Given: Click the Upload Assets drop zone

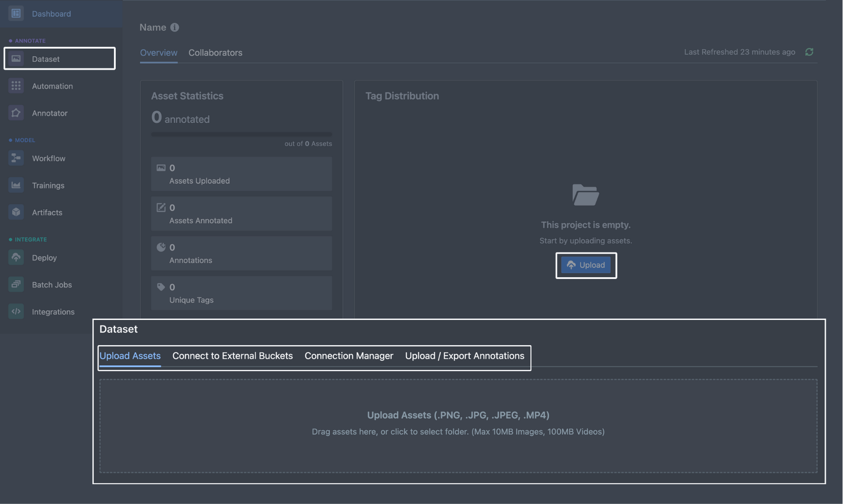Looking at the screenshot, I should tap(458, 426).
